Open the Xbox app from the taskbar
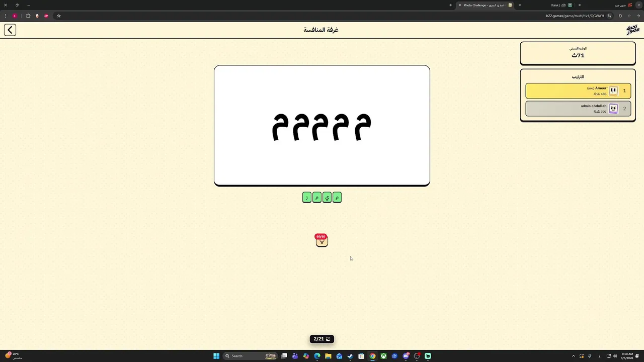This screenshot has width=644, height=362. click(x=383, y=356)
